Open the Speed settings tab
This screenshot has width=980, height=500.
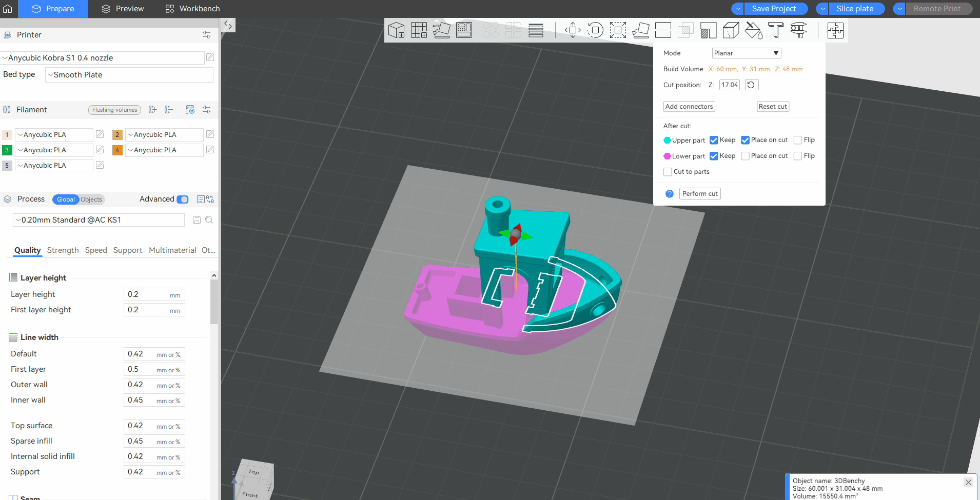point(96,250)
